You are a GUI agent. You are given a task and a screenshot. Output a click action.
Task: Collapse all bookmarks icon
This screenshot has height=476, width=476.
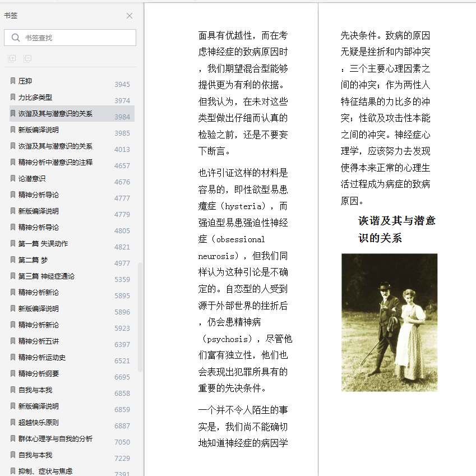click(27, 58)
